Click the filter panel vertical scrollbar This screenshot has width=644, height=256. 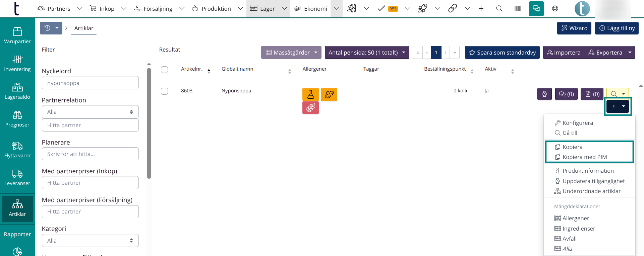coord(149,124)
